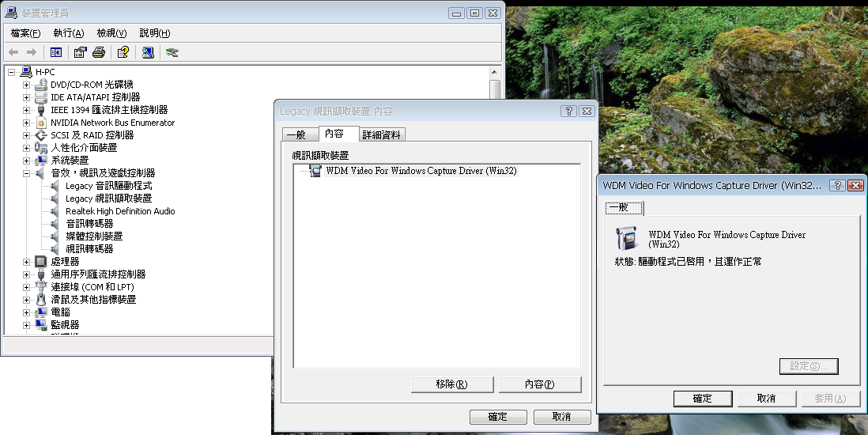The image size is (868, 435).
Task: Open the 檢視(V) menu
Action: 111,33
